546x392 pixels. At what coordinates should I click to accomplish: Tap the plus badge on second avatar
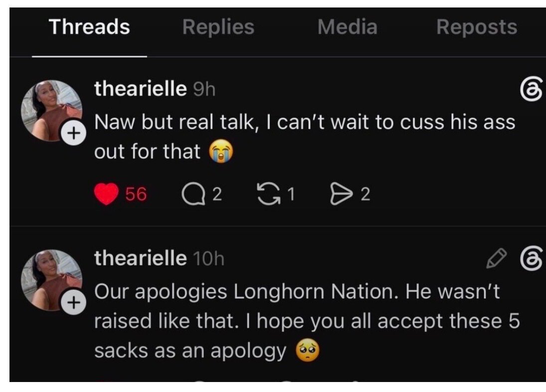pos(73,303)
